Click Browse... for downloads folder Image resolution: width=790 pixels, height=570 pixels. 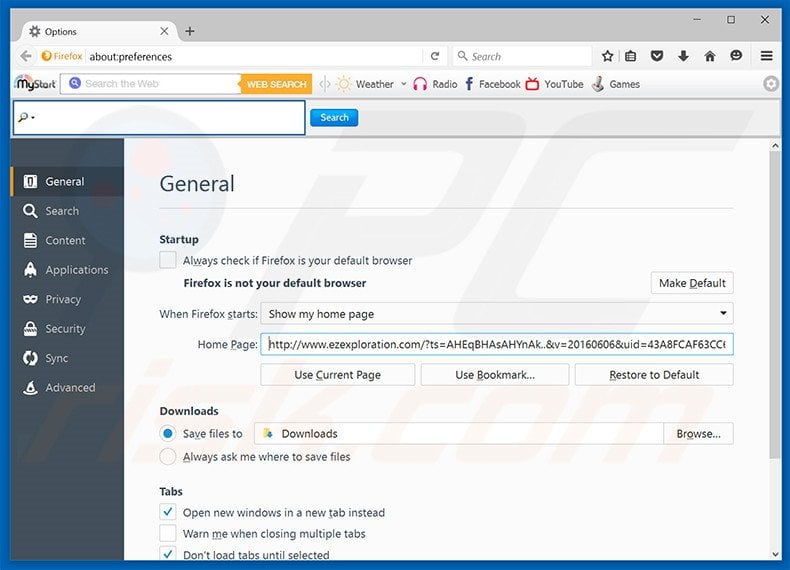click(x=698, y=433)
